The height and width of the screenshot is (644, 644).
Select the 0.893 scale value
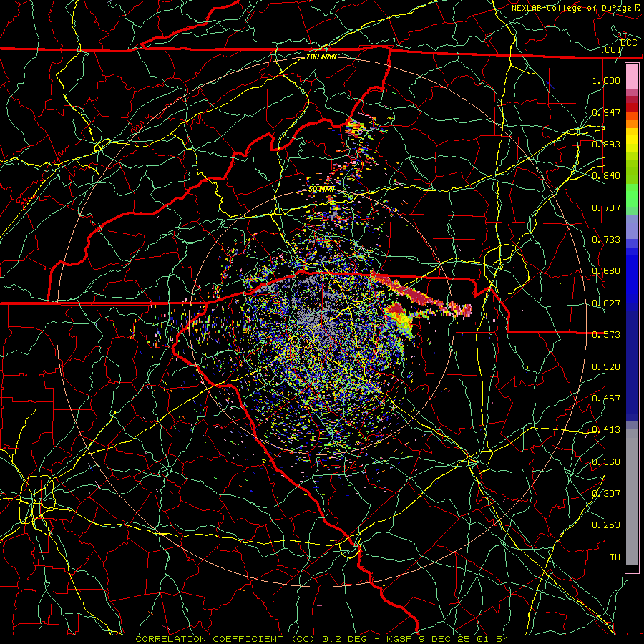tap(606, 144)
